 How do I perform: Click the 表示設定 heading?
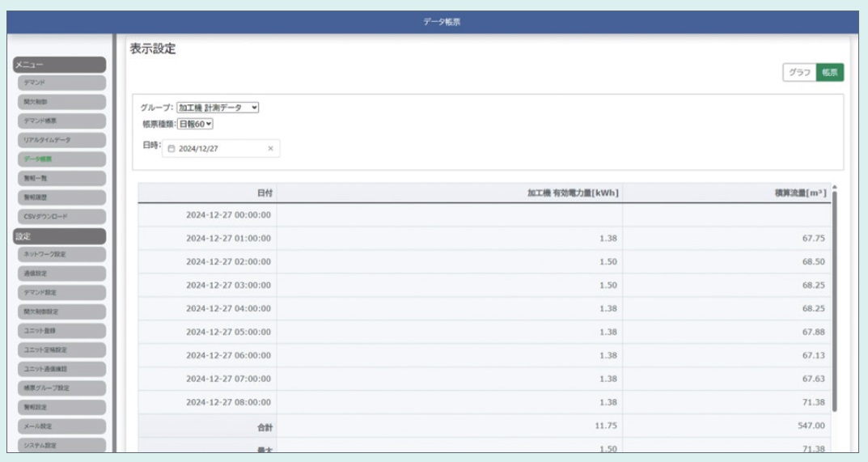coord(153,49)
